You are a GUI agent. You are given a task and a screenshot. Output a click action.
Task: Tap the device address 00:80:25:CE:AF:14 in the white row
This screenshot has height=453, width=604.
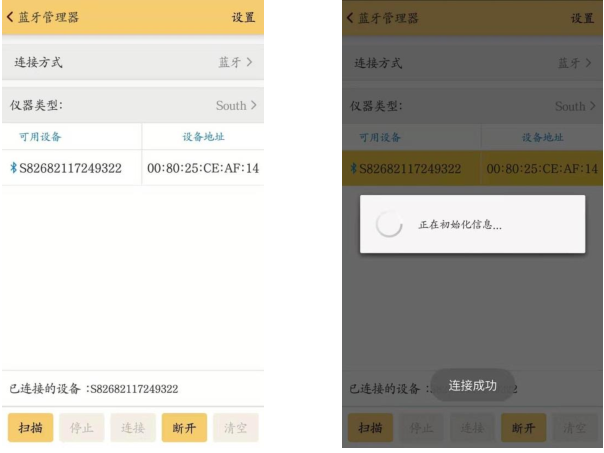click(203, 167)
